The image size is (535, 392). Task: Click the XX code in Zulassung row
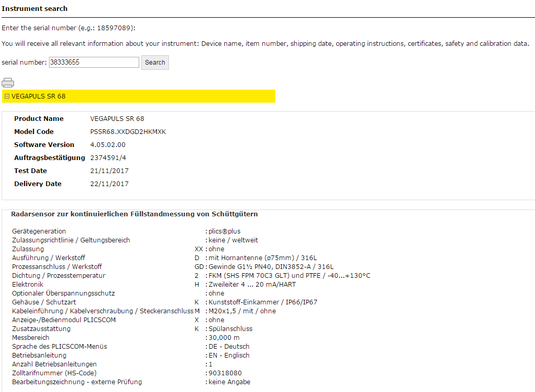tap(199, 249)
